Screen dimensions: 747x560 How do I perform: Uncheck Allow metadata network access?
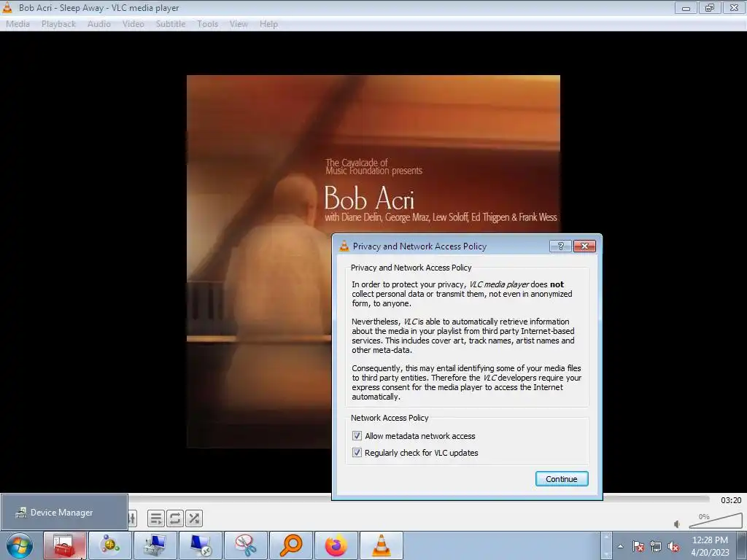pyautogui.click(x=357, y=436)
